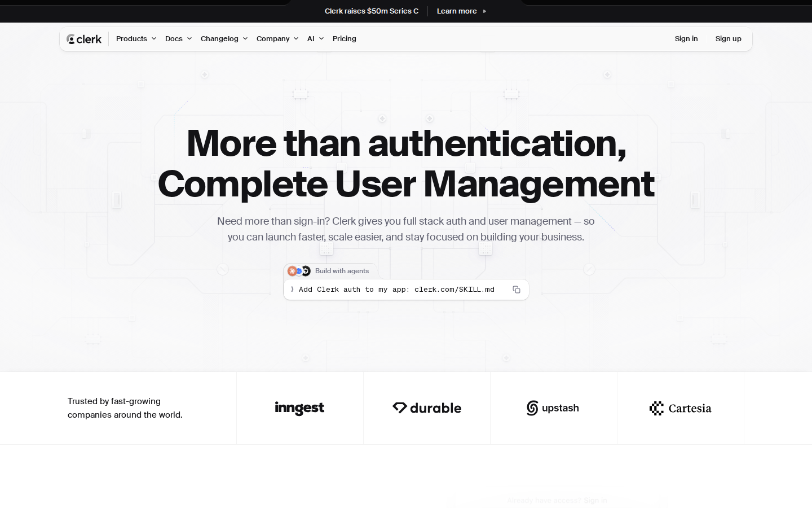Expand the Changelog dropdown
Viewport: 812px width, 508px height.
(224, 39)
